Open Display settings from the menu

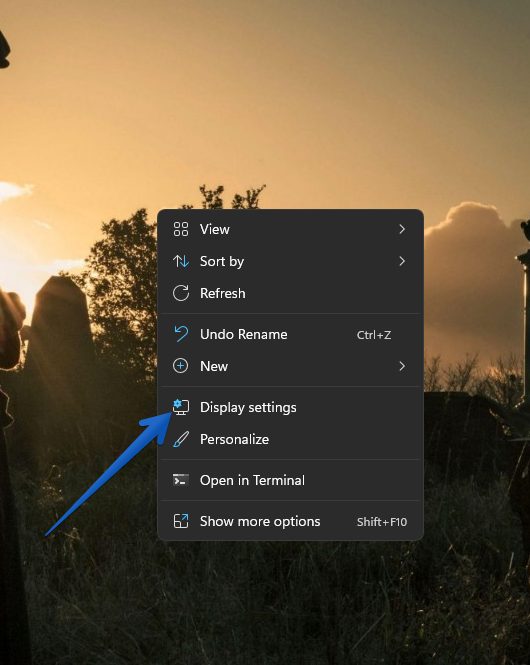(x=290, y=407)
